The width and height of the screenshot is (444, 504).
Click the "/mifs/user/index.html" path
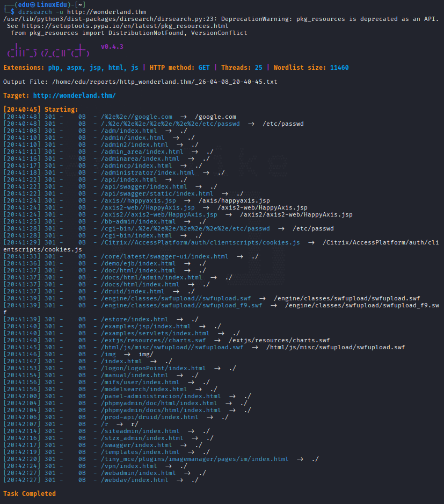click(140, 382)
